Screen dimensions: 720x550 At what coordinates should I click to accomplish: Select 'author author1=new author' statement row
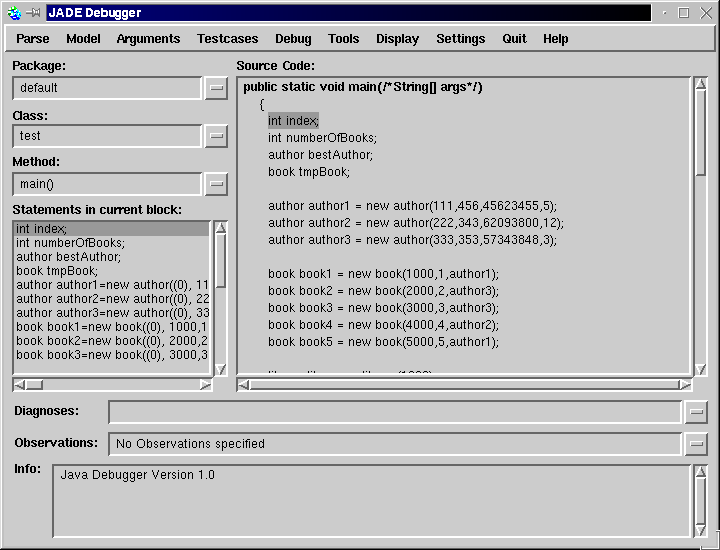112,285
